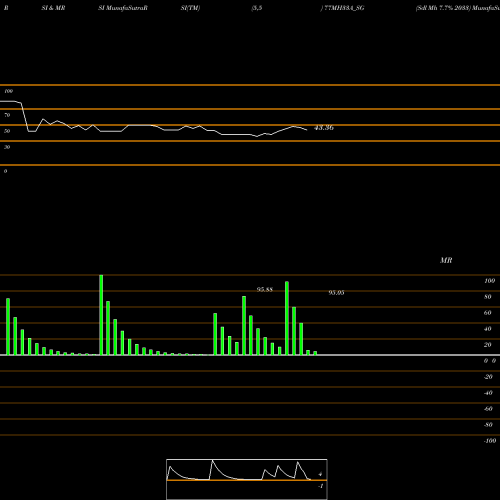
Task: Click the '-20' MR axis label
Action: coord(488,377)
